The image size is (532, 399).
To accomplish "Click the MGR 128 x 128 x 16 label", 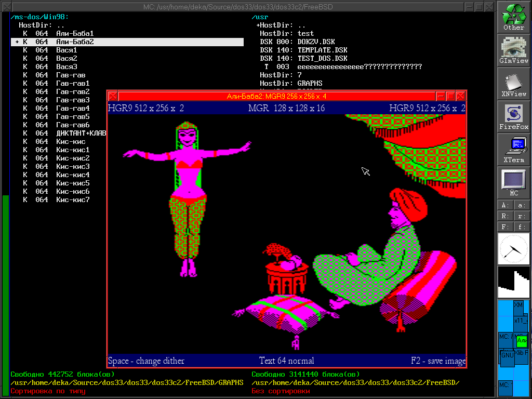I will [287, 108].
